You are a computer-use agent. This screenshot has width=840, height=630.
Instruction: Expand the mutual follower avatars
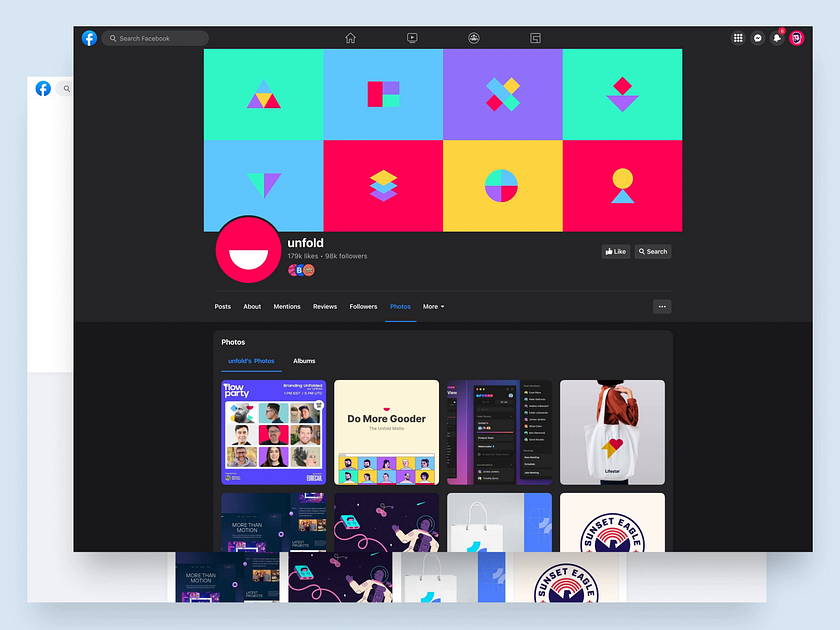297,270
